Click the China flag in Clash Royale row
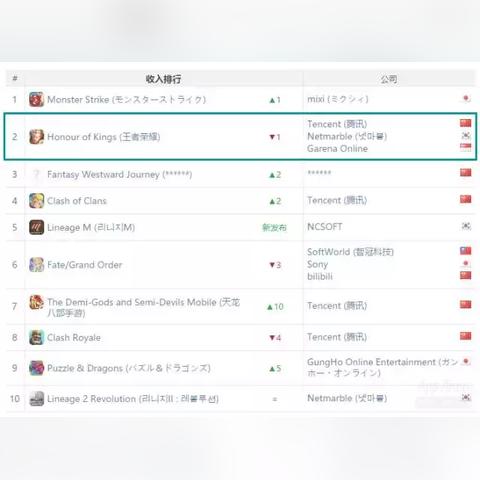The height and width of the screenshot is (480, 480). tap(466, 336)
